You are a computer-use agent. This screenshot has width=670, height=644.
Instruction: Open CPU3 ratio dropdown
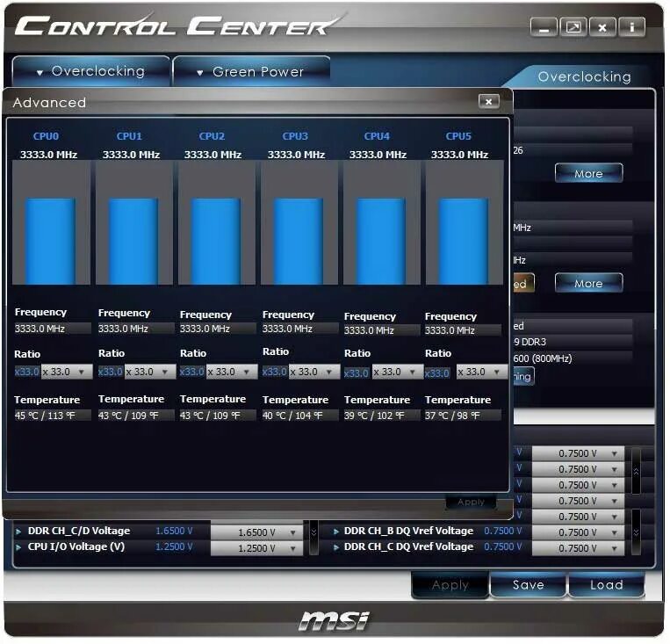tap(314, 372)
